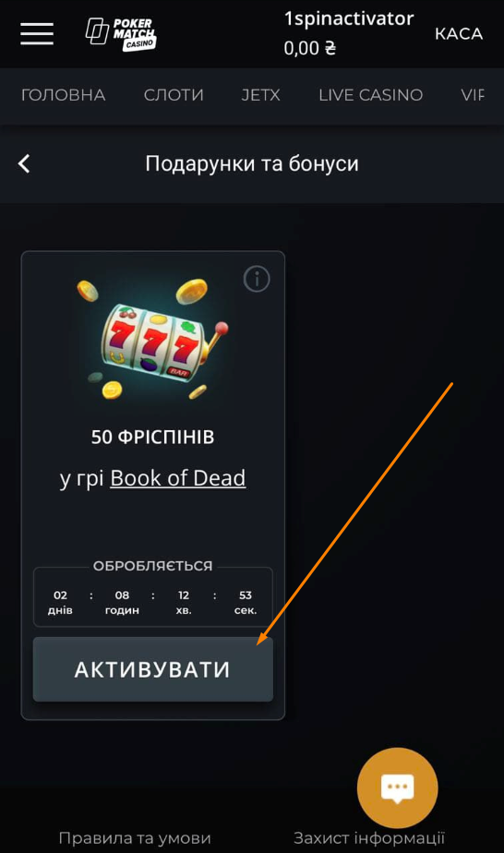Select the partially visible VIP tab
The height and width of the screenshot is (853, 504).
tap(472, 95)
